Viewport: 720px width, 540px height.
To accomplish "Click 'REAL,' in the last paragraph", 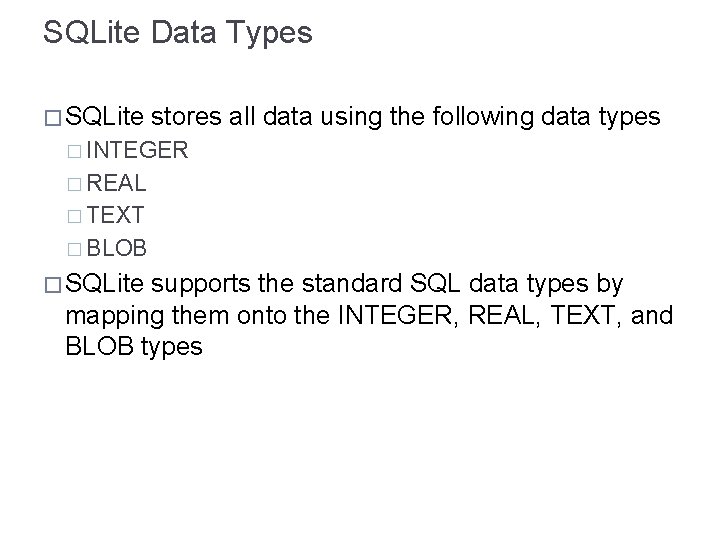I will (x=504, y=315).
